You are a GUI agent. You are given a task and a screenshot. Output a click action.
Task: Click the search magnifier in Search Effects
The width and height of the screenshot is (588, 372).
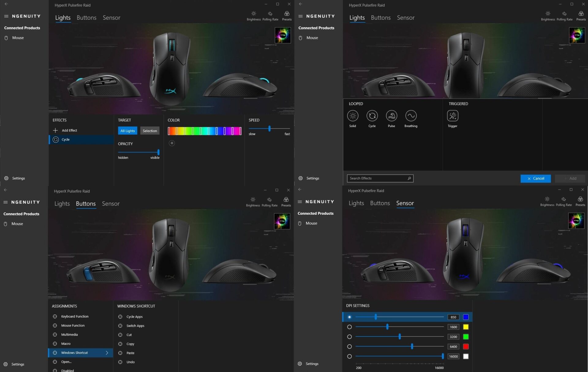click(x=409, y=178)
